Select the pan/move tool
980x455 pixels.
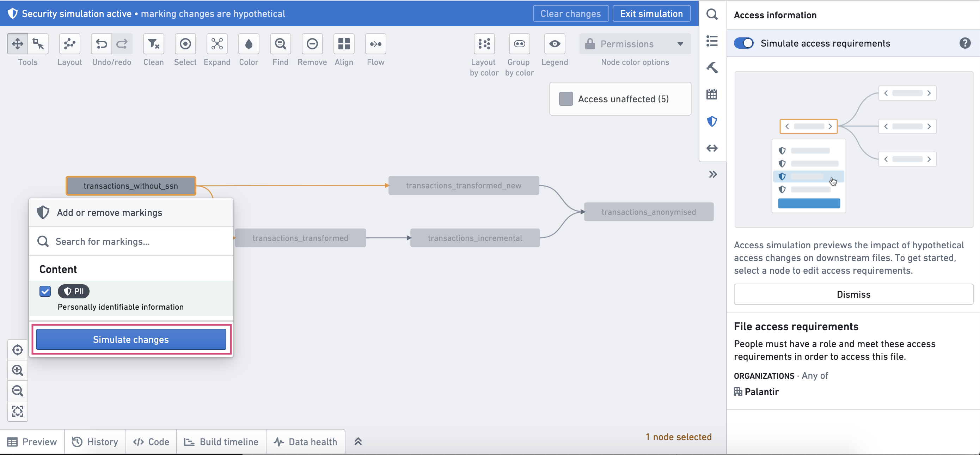[18, 44]
